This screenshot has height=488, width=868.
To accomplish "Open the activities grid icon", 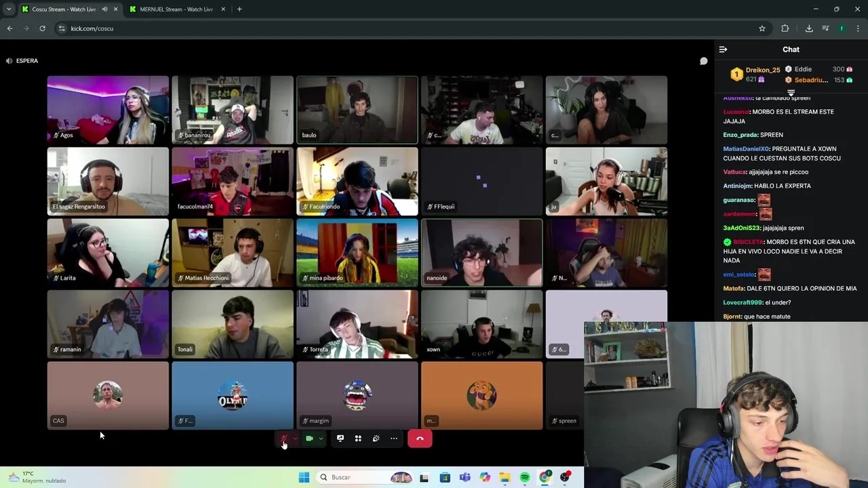I will [x=358, y=439].
